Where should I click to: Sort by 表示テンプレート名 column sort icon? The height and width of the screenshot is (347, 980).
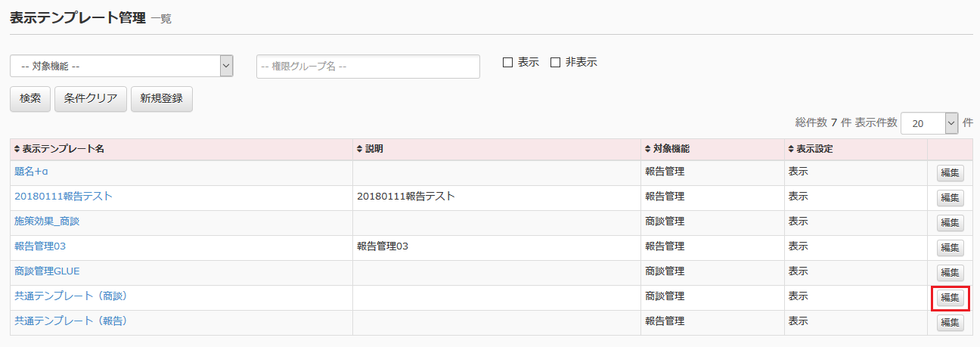tap(17, 149)
